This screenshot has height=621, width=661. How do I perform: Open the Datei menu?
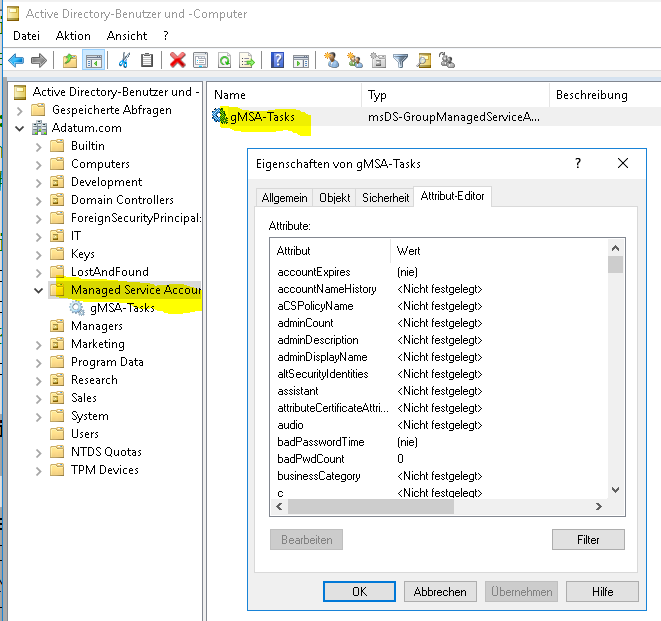tap(26, 36)
